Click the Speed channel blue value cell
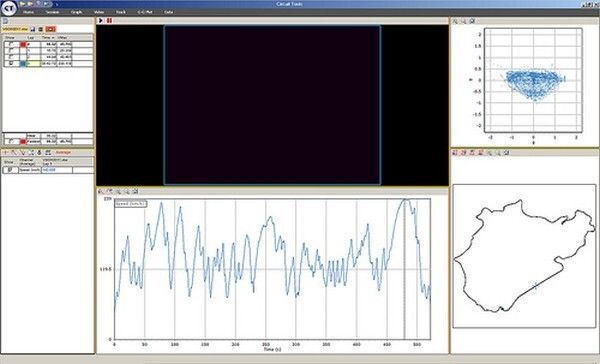The width and height of the screenshot is (600, 364). tap(57, 170)
